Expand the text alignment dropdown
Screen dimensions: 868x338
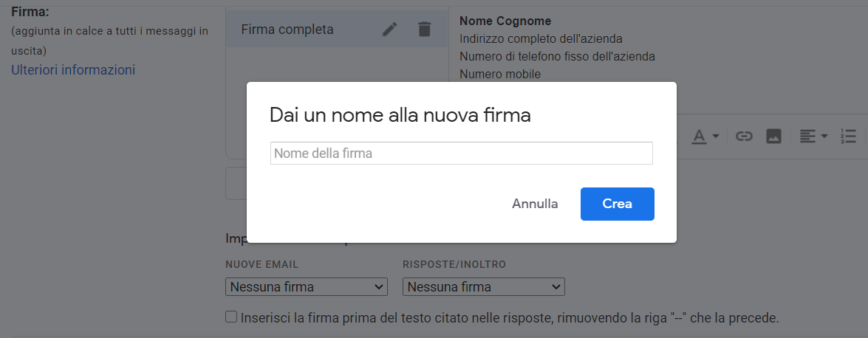coord(813,137)
